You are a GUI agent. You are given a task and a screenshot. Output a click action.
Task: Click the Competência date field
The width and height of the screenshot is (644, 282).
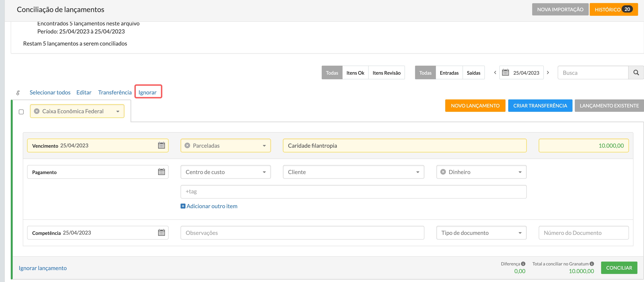98,233
